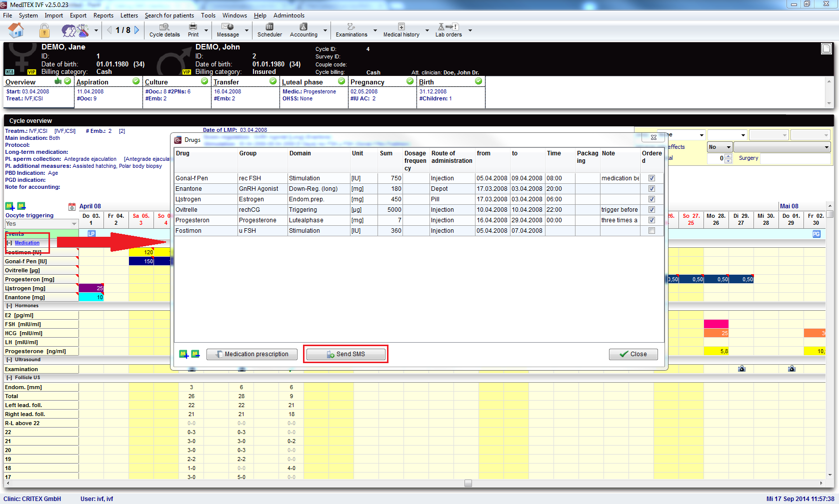
Task: Open the Accounting dropdown arrow
Action: tap(325, 30)
